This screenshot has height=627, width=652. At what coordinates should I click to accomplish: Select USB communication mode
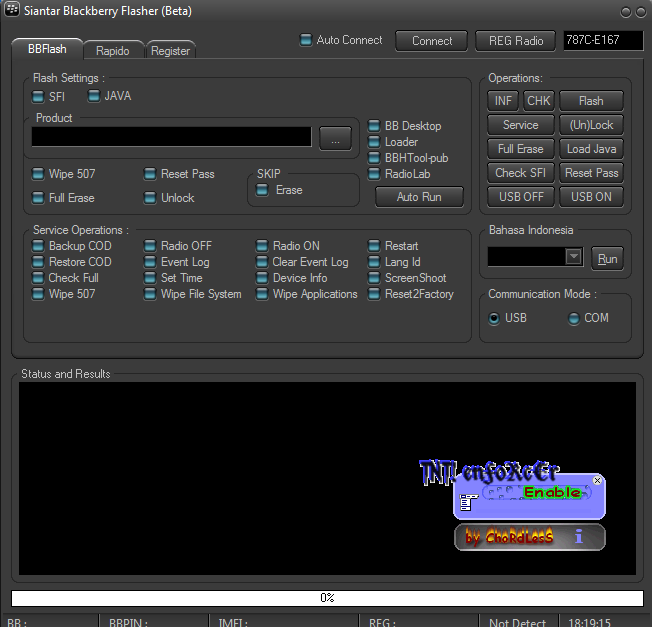[494, 318]
